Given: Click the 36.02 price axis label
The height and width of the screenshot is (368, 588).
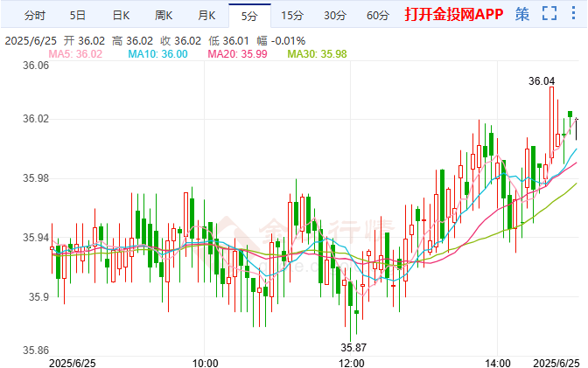Looking at the screenshot, I should pyautogui.click(x=36, y=119).
